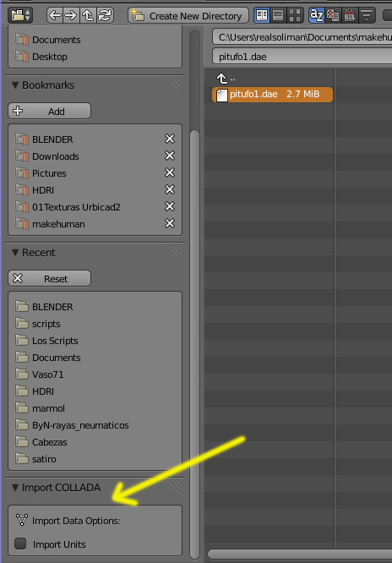Image resolution: width=392 pixels, height=563 pixels.
Task: Go back to previous folder arrow
Action: 55,15
